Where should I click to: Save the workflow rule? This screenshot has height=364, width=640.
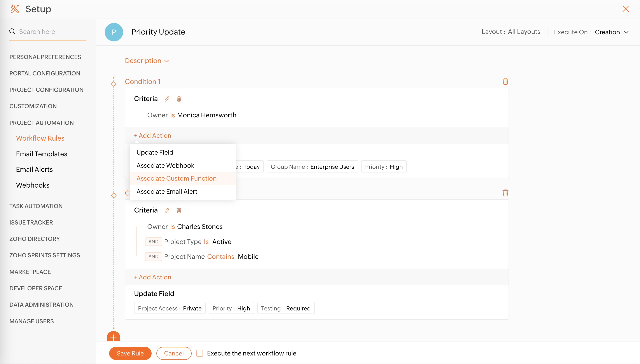coord(130,353)
